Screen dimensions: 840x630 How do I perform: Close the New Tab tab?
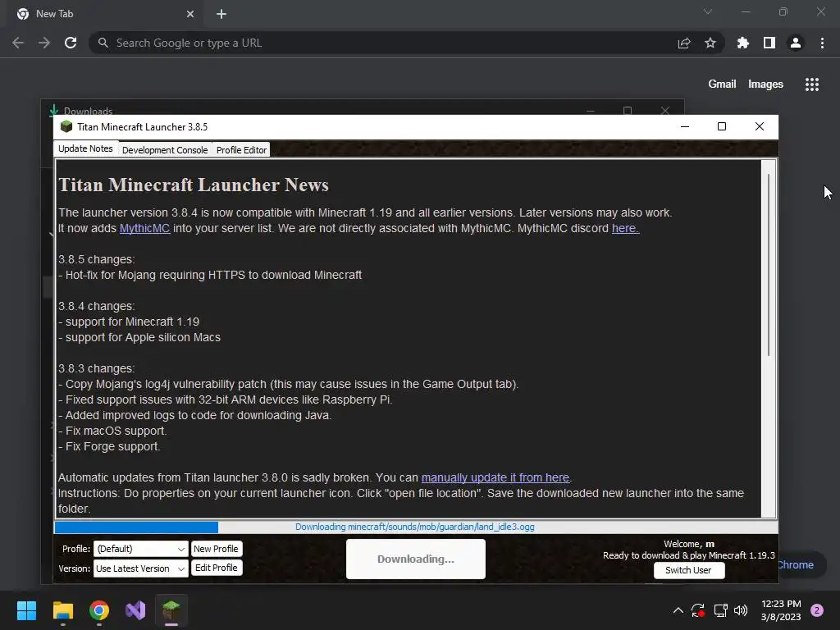(190, 14)
